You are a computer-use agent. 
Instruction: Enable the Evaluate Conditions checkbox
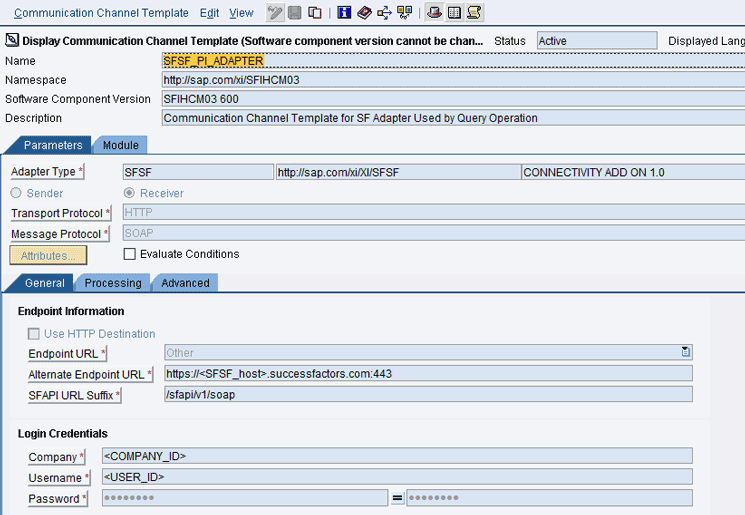tap(129, 254)
